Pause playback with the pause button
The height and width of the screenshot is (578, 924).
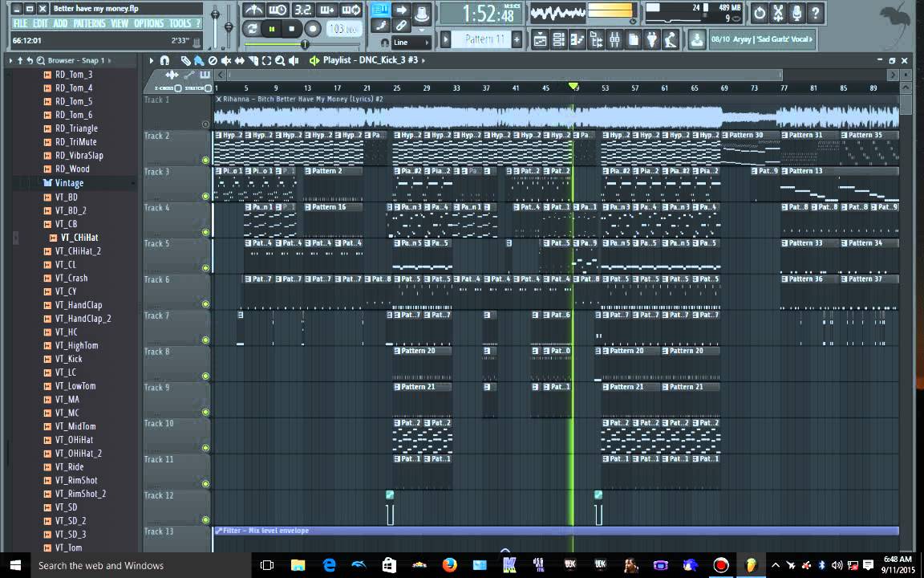click(272, 28)
